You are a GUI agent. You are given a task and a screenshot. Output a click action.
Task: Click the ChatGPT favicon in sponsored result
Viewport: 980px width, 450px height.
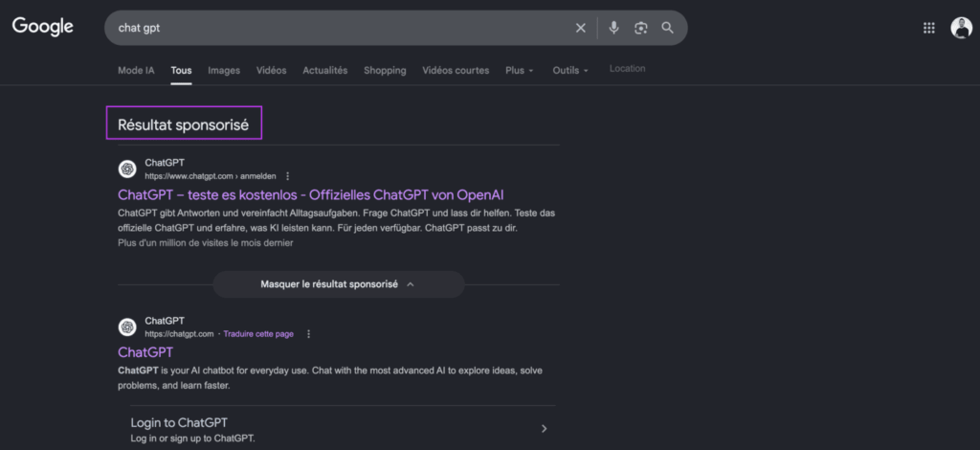coord(127,169)
